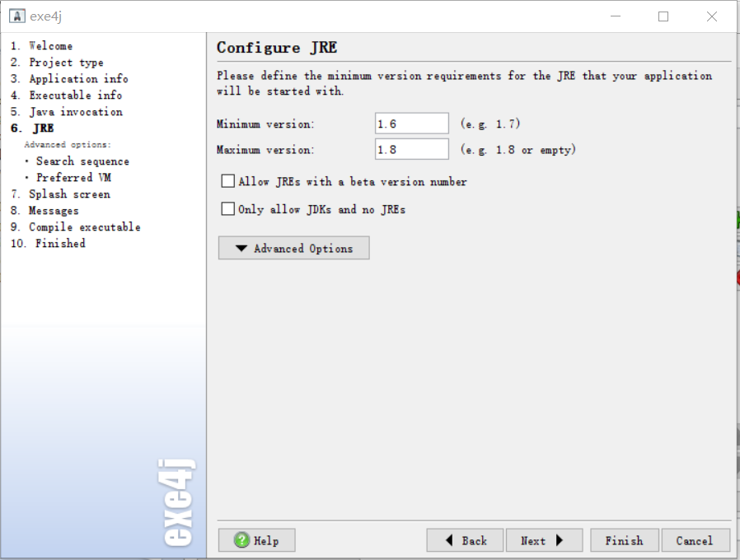Screen dimensions: 740x560
Task: Focus the Maximum version field
Action: (x=411, y=150)
